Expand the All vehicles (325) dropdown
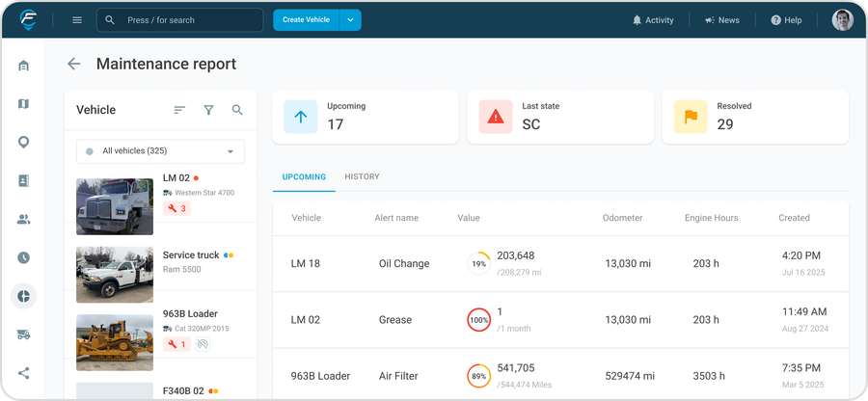The image size is (868, 401). (x=160, y=151)
